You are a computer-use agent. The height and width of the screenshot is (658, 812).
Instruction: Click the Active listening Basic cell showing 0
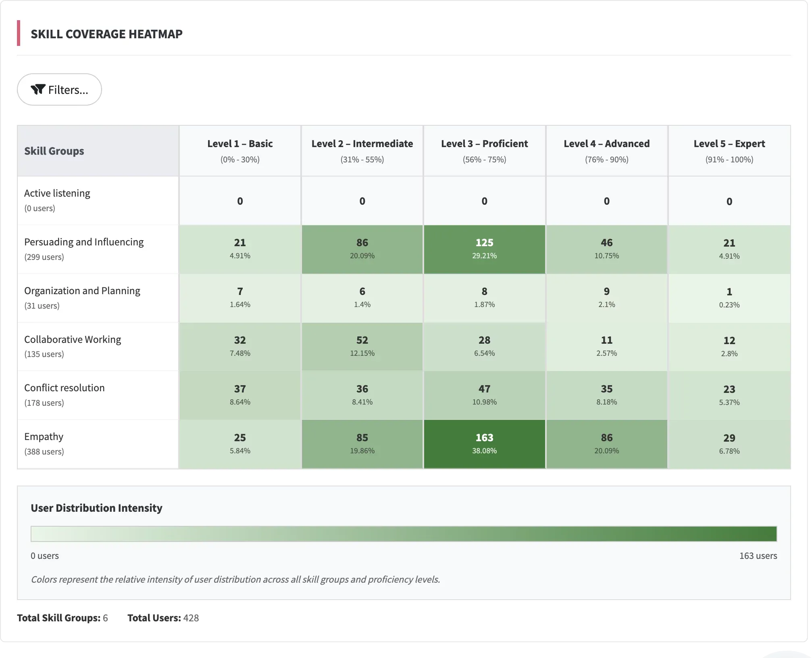point(240,201)
